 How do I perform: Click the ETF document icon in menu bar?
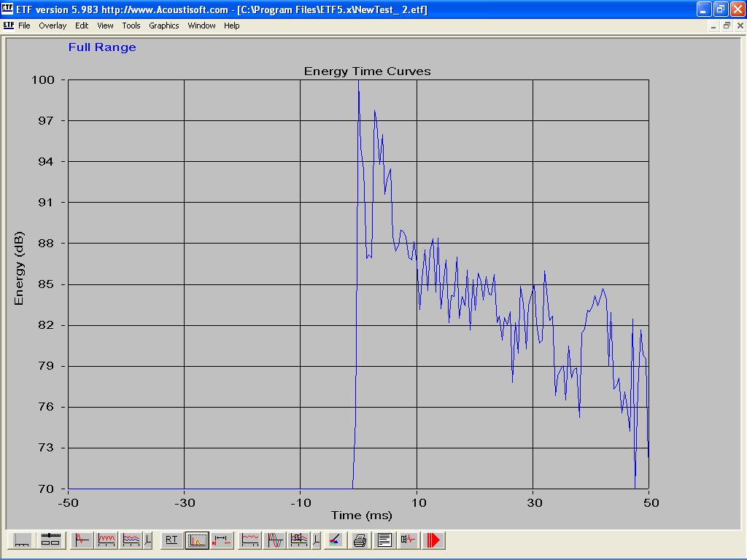8,26
